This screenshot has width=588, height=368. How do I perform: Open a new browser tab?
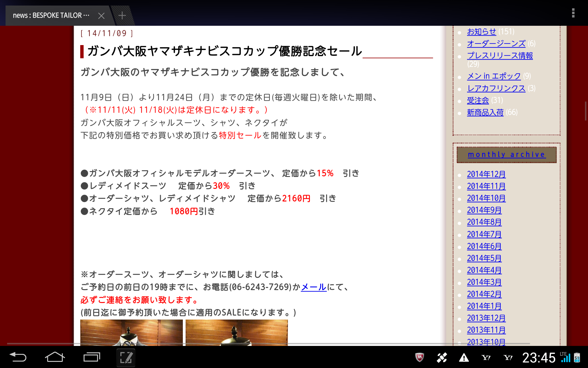pyautogui.click(x=122, y=16)
